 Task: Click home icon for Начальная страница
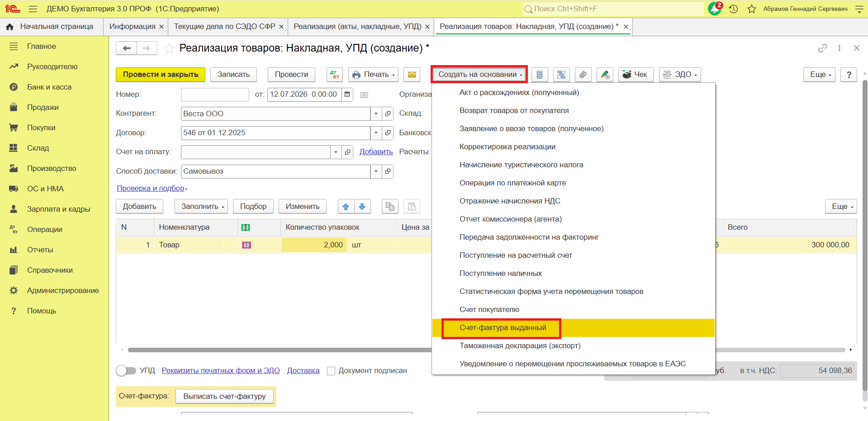9,27
